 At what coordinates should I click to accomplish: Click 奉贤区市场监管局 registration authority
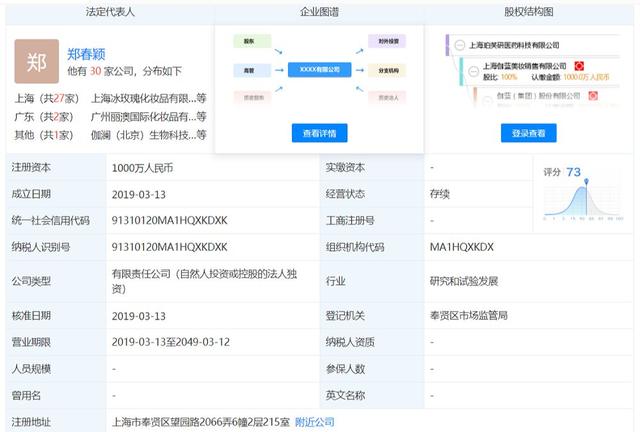click(469, 315)
